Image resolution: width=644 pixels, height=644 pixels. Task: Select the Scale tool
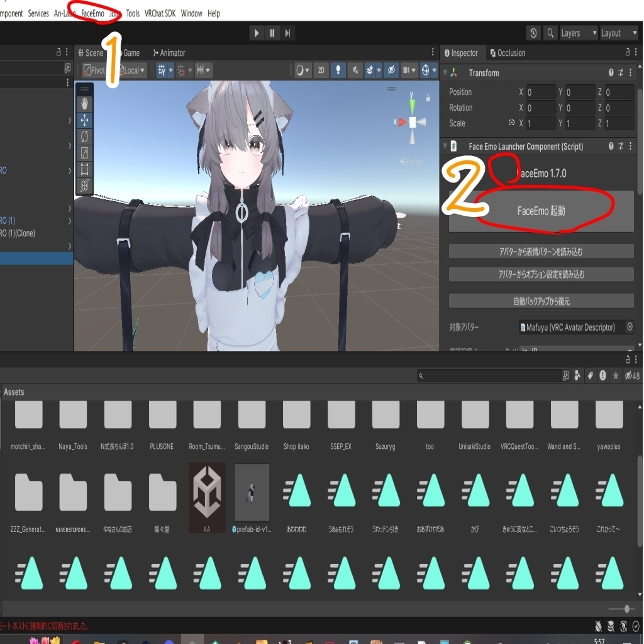point(84,153)
